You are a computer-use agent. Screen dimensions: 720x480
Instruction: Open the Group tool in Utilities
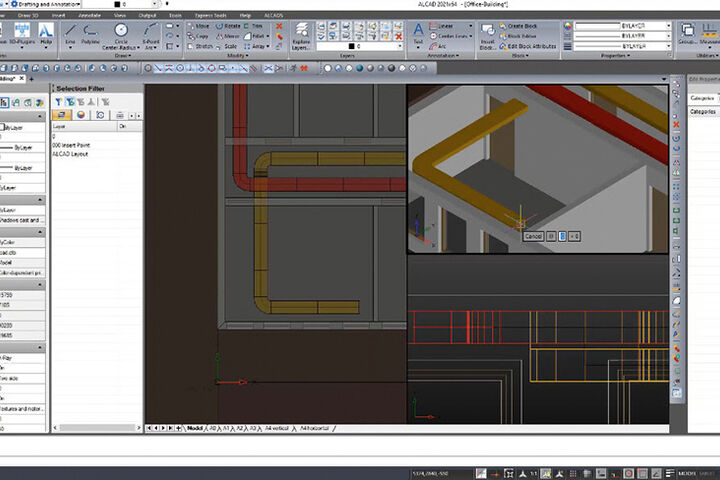687,34
